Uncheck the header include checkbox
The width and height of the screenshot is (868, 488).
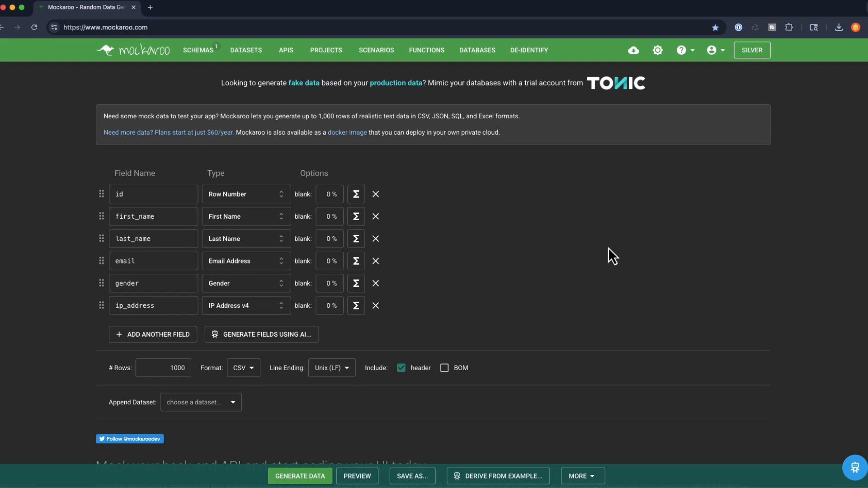(x=401, y=368)
